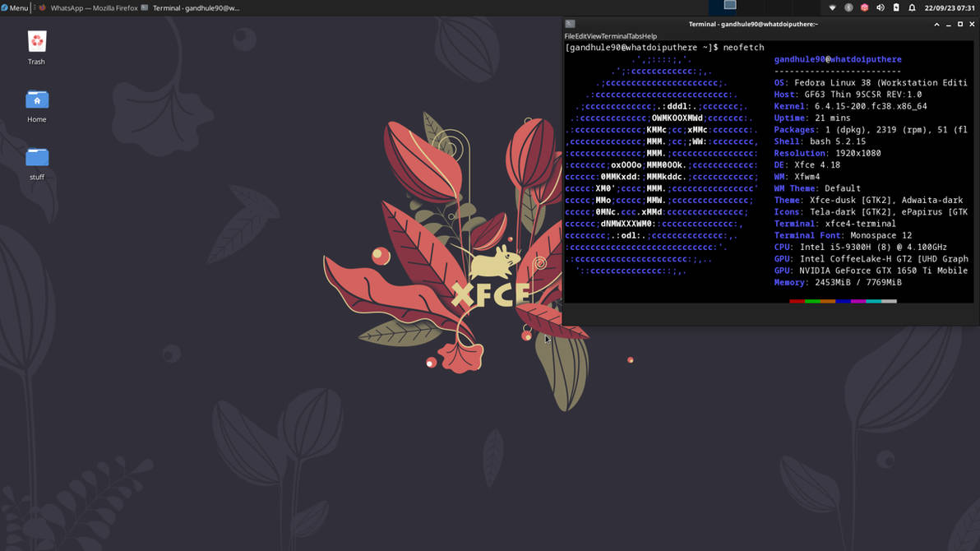The height and width of the screenshot is (551, 980).
Task: Click the pink application indicator in the system tray
Action: 865,7
